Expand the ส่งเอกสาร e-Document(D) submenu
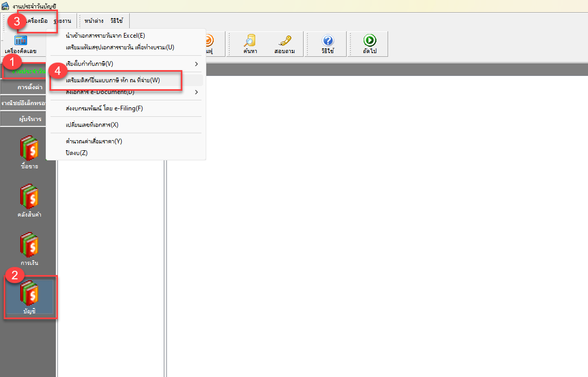The image size is (588, 377). [106, 91]
